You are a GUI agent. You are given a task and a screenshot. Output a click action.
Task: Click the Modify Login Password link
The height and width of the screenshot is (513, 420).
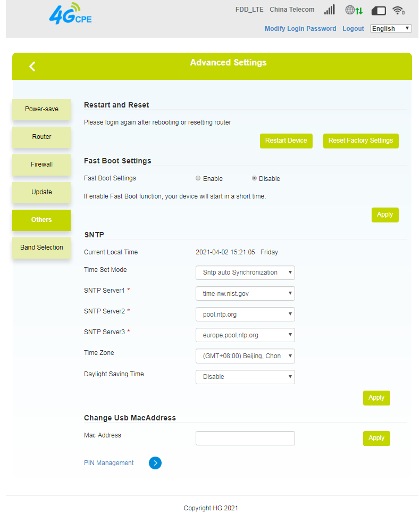tap(300, 28)
